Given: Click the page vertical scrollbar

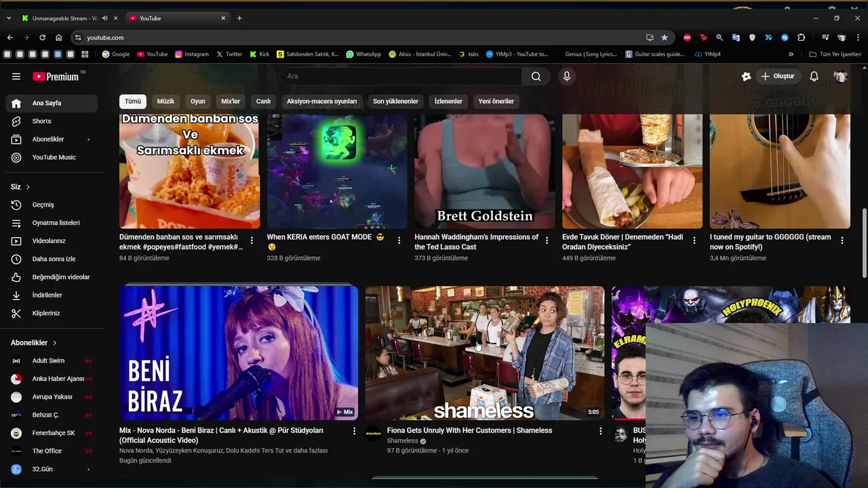Looking at the screenshot, I should point(864,243).
